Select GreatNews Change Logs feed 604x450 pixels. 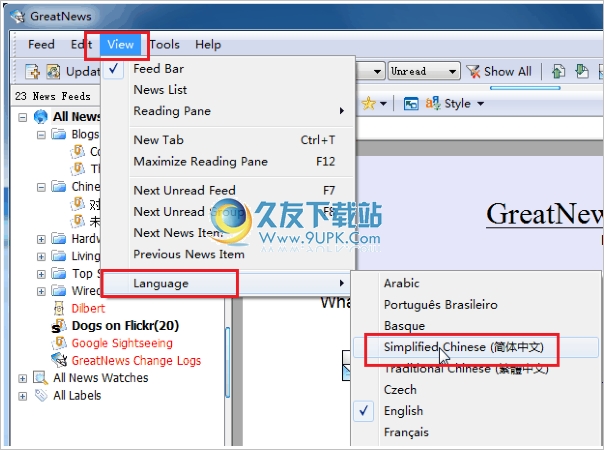[136, 361]
